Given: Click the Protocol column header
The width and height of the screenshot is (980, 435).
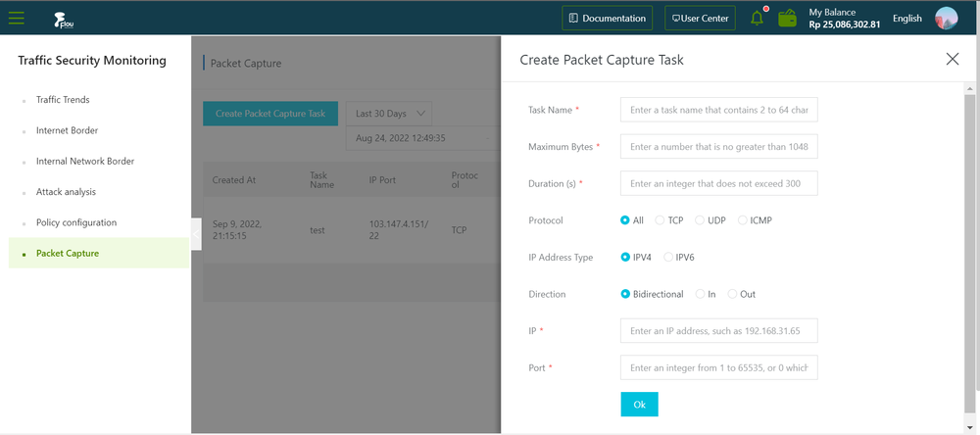Looking at the screenshot, I should coord(465,180).
